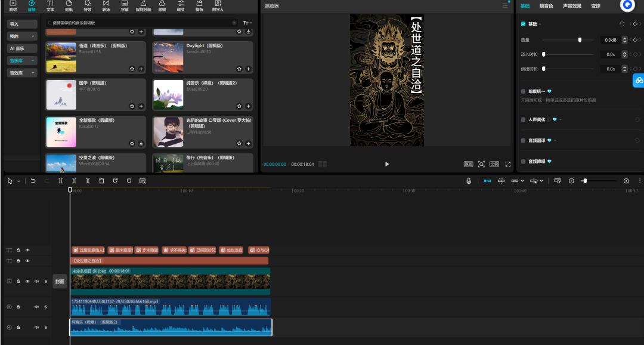Uncheck the 基础 checkbox
The height and width of the screenshot is (345, 644).
(524, 24)
